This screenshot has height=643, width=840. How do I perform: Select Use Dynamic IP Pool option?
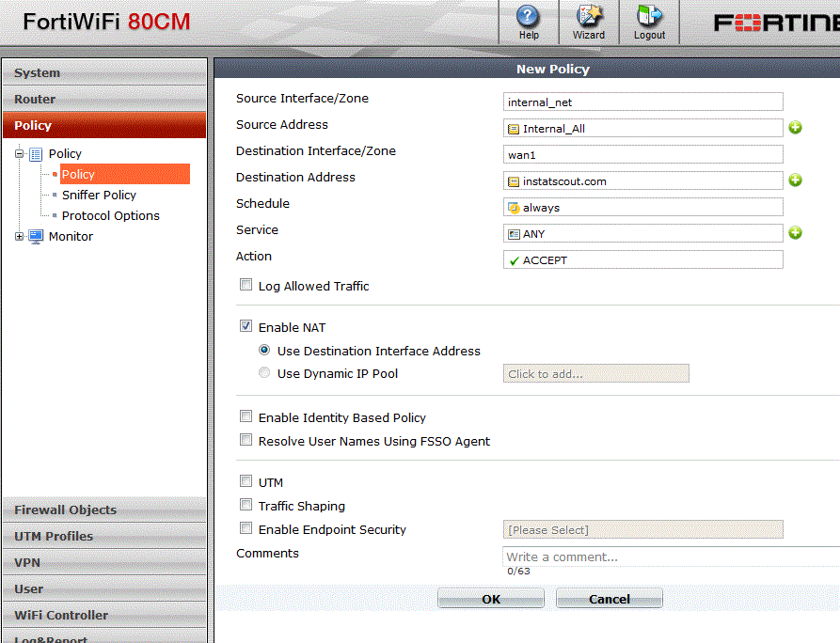264,371
